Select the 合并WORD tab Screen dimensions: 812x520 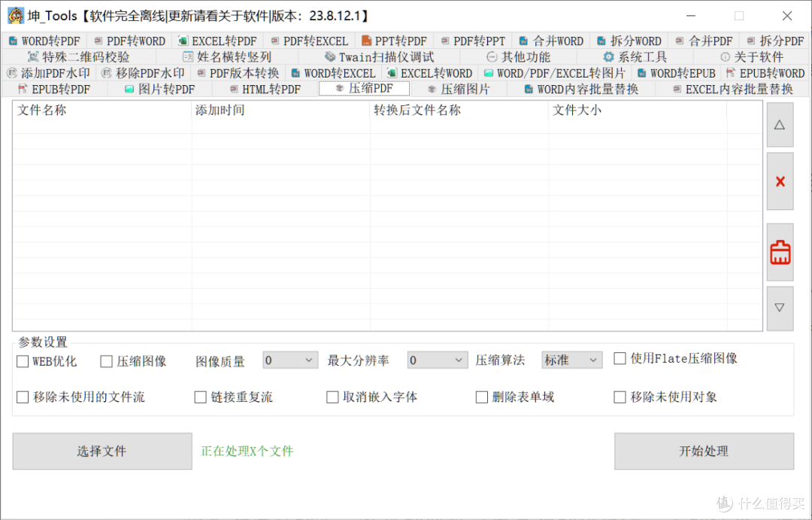pyautogui.click(x=551, y=41)
